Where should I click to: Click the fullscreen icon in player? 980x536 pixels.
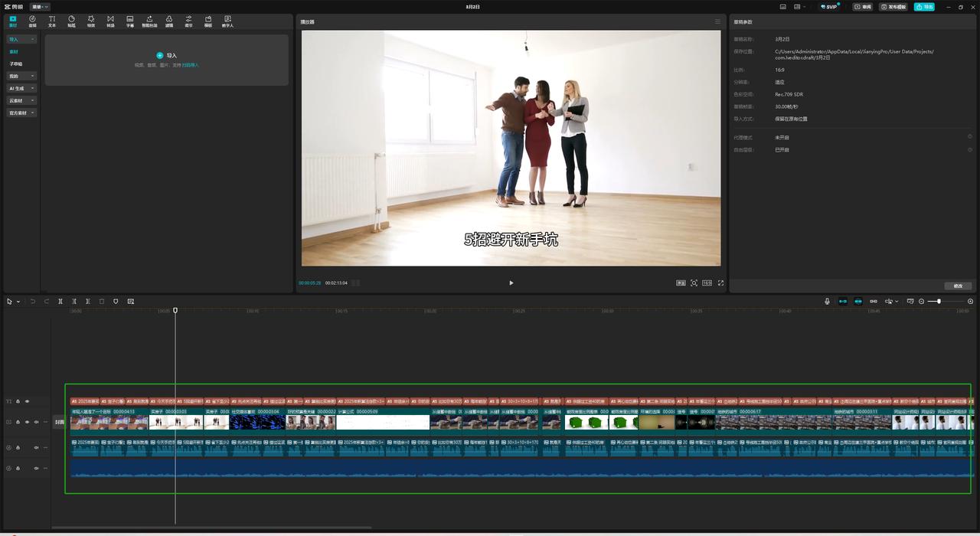(x=720, y=283)
